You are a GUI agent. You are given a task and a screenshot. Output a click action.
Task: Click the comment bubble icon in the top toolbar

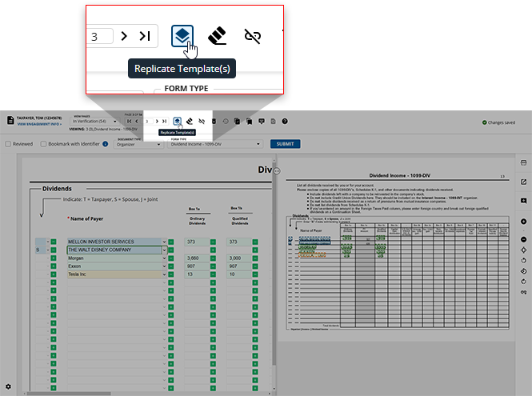pos(262,121)
